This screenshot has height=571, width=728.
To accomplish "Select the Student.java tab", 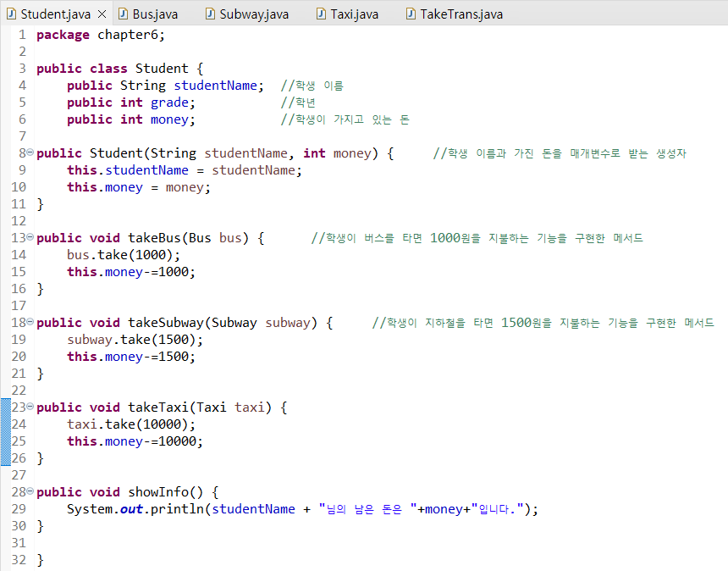I will (x=55, y=14).
